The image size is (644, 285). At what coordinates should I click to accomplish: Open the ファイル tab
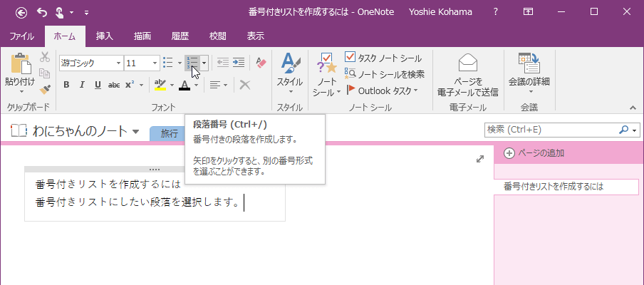click(22, 36)
